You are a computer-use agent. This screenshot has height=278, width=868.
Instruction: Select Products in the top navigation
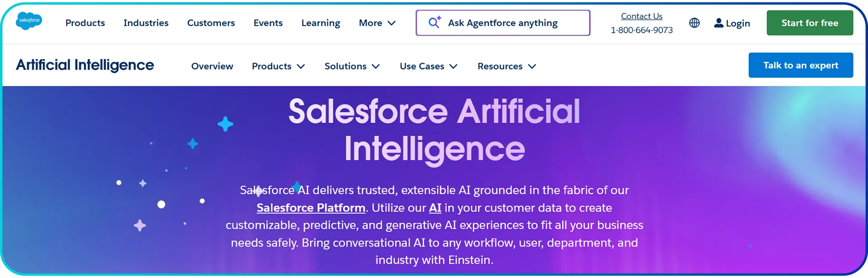tap(85, 23)
